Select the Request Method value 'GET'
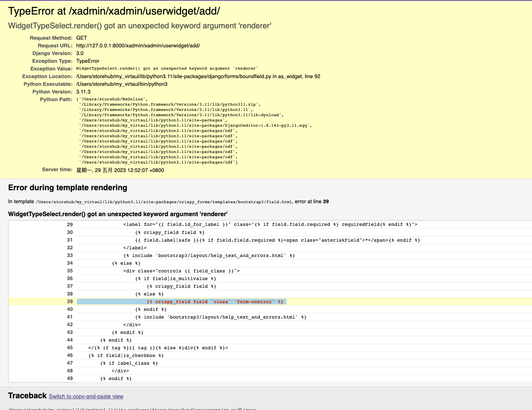 click(x=82, y=38)
